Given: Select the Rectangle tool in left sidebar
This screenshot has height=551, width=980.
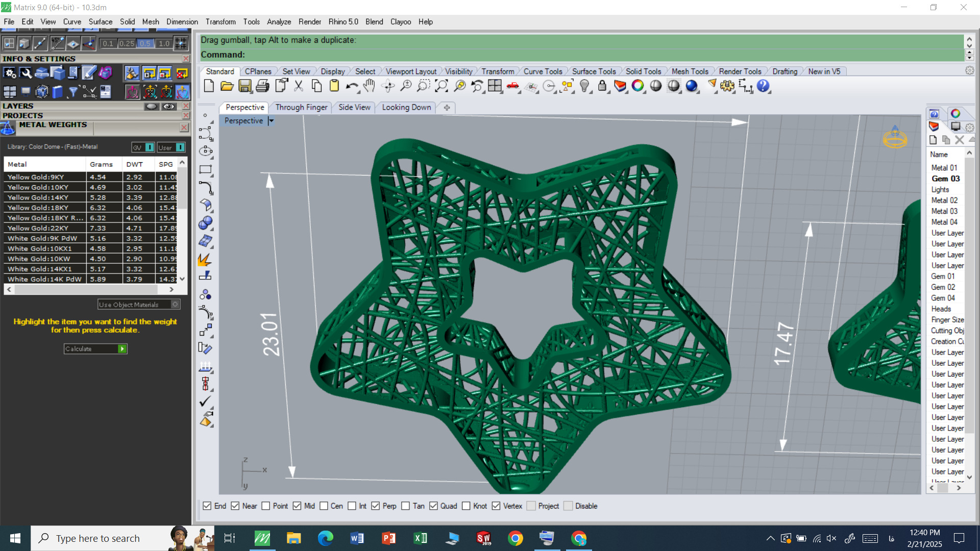Looking at the screenshot, I should point(206,169).
